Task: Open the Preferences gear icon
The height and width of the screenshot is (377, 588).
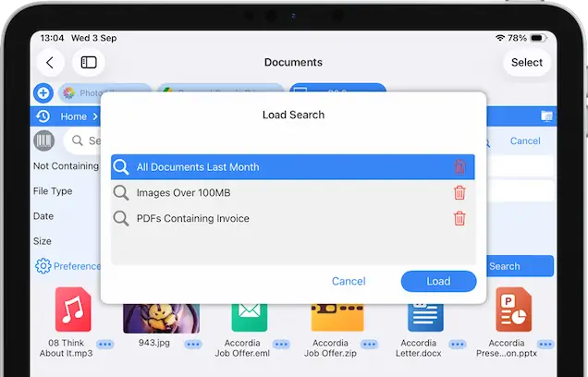Action: point(43,266)
